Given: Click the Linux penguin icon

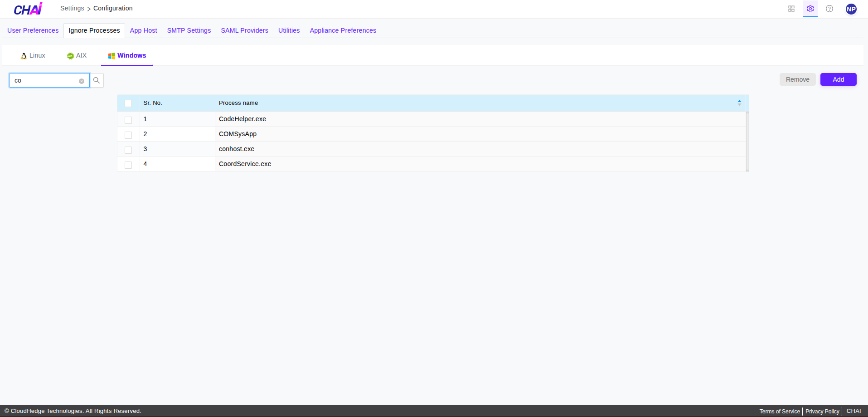Looking at the screenshot, I should 24,55.
